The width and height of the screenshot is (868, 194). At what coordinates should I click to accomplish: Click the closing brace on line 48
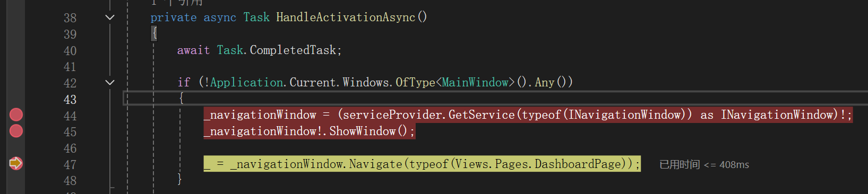tap(180, 180)
